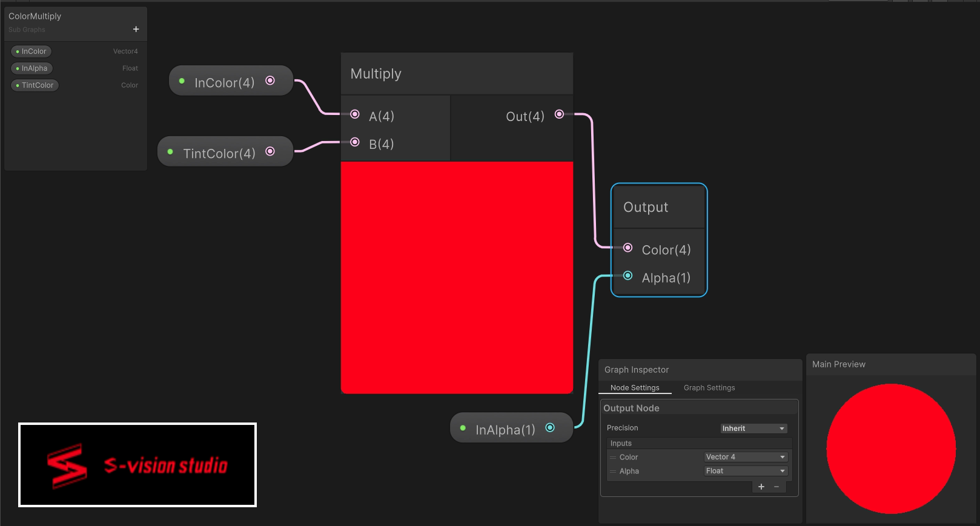Select the InColor(4) property node
The height and width of the screenshot is (526, 980).
coord(231,81)
